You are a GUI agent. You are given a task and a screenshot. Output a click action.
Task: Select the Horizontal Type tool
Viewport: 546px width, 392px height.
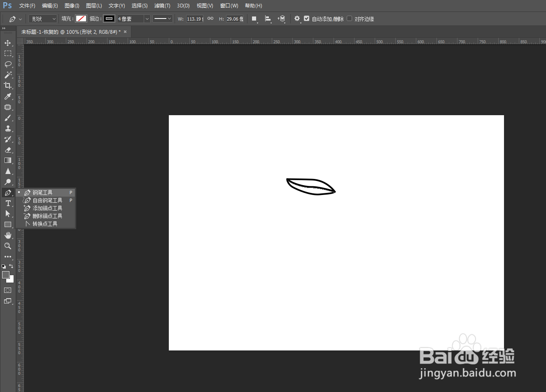[8, 203]
